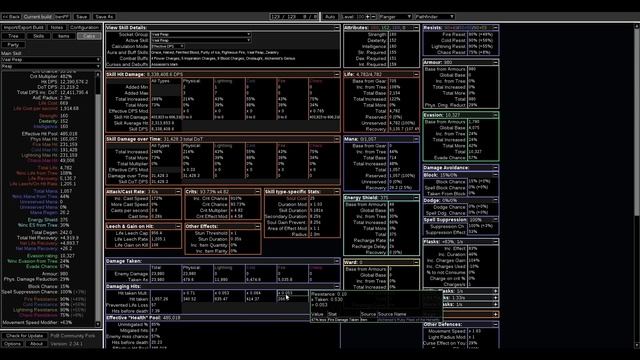The width and height of the screenshot is (640, 360).
Task: Click the Level input field
Action: pyautogui.click(x=360, y=17)
